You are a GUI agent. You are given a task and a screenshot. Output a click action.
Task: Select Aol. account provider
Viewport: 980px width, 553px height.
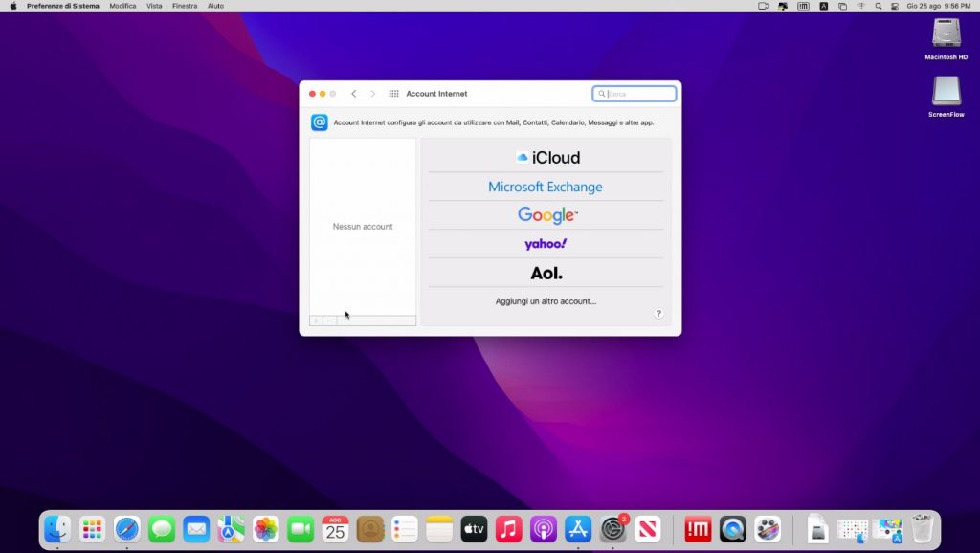click(546, 273)
